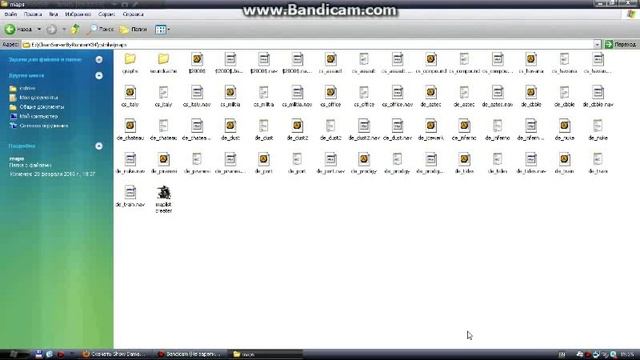Select the cs_italy map file with Half-Life icon

[130, 96]
